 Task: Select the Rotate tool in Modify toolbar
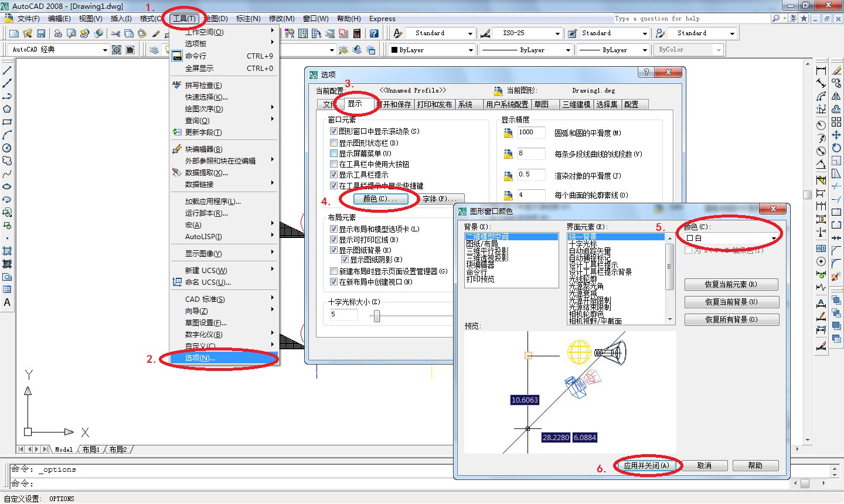836,148
